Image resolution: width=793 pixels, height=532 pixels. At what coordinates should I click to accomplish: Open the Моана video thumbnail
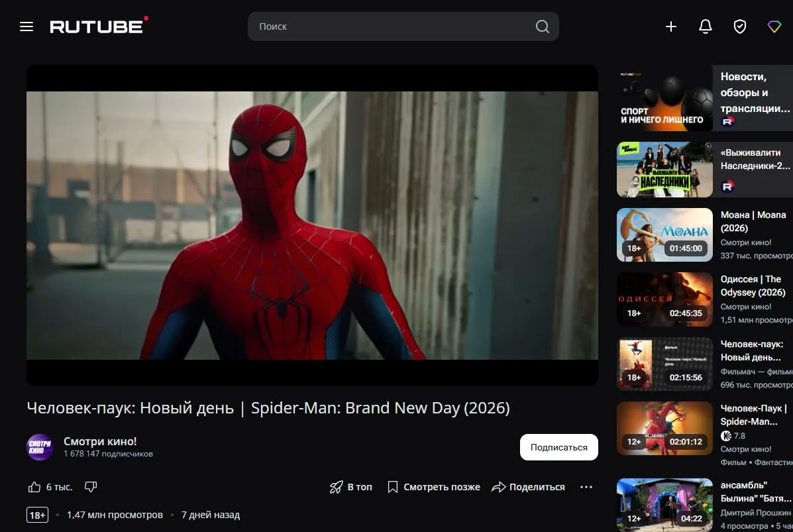click(x=664, y=235)
